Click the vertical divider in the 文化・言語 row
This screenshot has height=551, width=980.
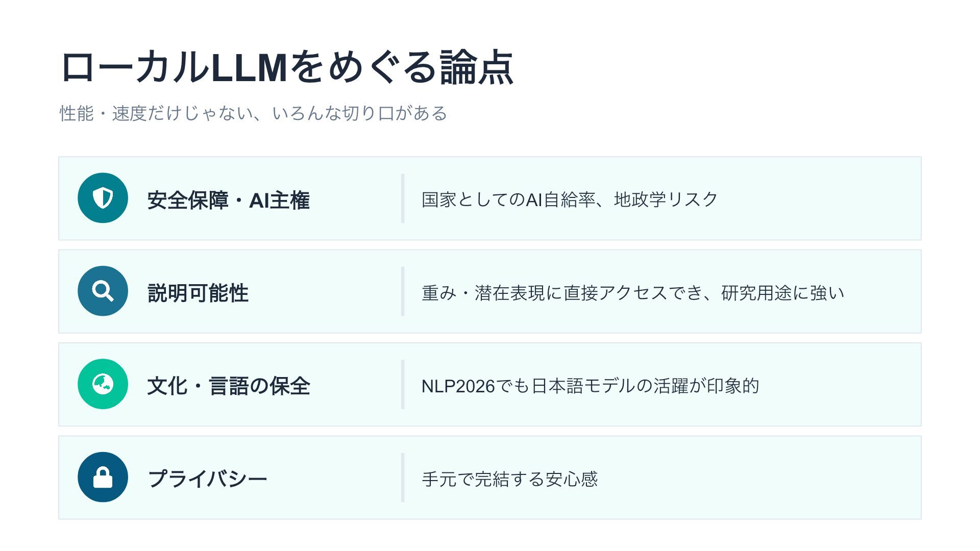tap(403, 385)
